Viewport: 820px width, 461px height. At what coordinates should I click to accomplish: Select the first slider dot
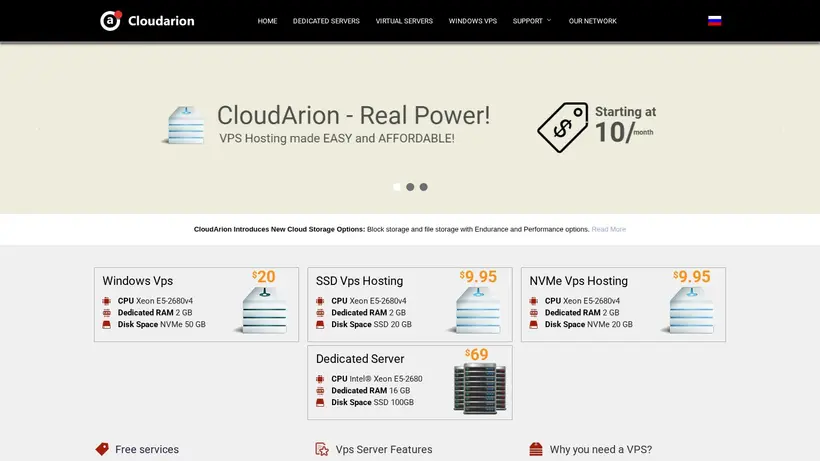coord(397,187)
